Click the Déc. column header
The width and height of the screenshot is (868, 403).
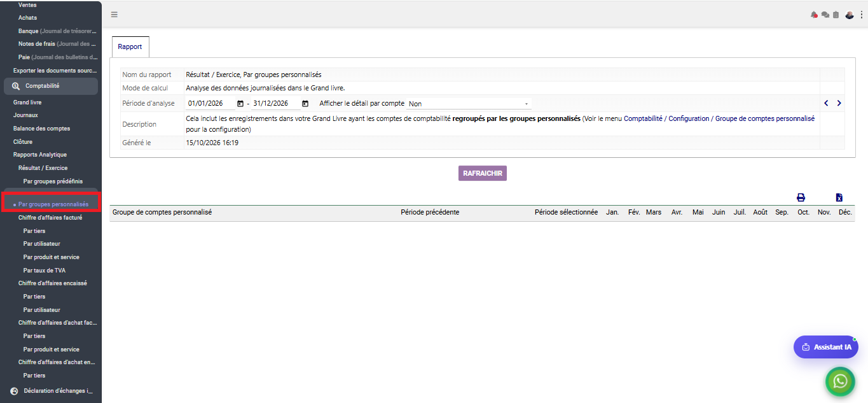click(x=845, y=212)
